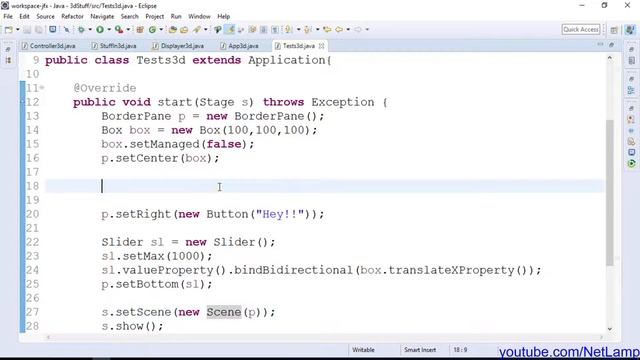The image size is (640, 360).
Task: Click the green Console run icon in right trim
Action: (x=631, y=163)
